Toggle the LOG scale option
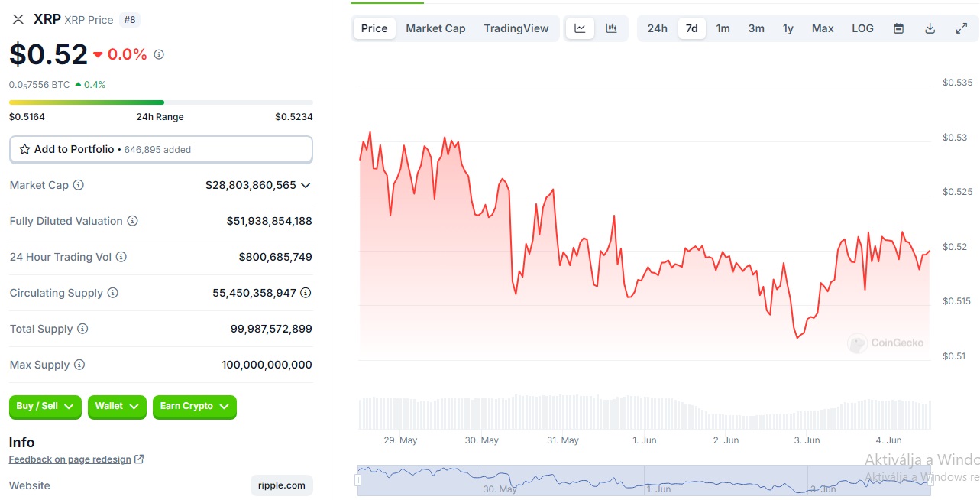 tap(862, 28)
